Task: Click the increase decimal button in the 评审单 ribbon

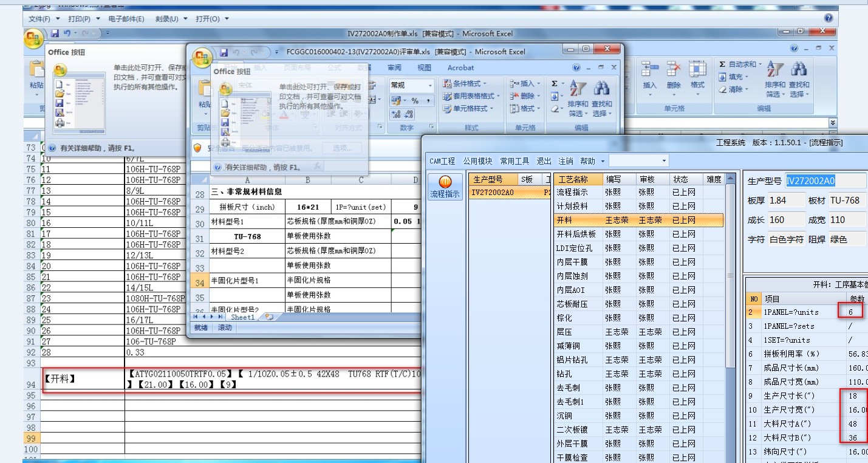Action: click(395, 114)
